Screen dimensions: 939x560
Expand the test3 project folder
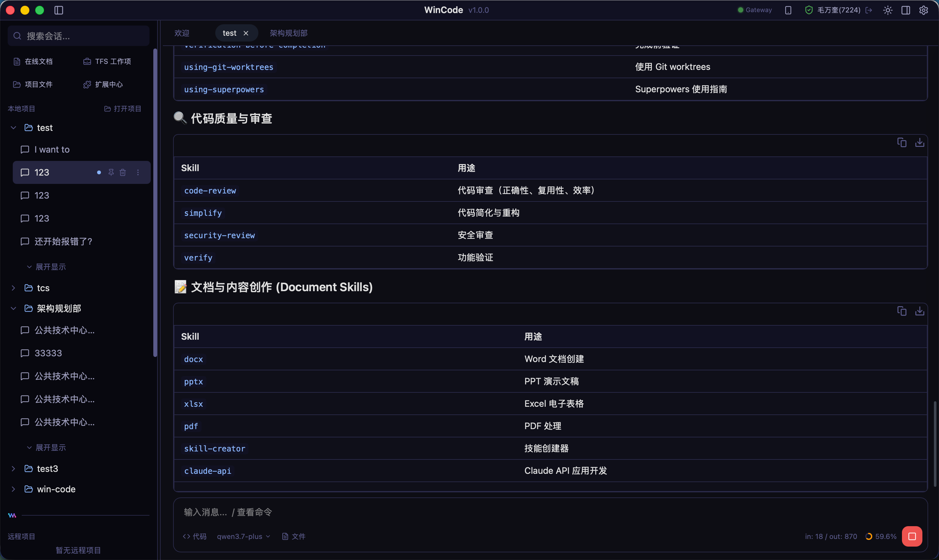[x=14, y=469]
